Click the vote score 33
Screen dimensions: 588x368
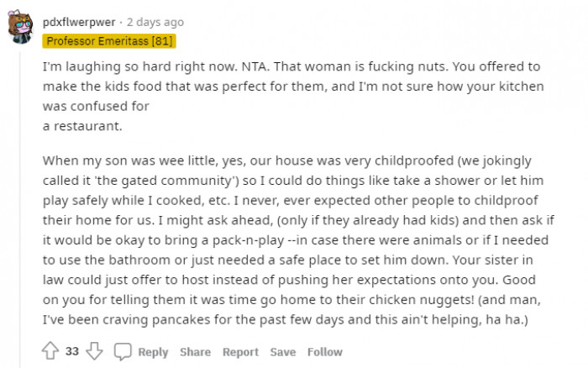point(72,351)
